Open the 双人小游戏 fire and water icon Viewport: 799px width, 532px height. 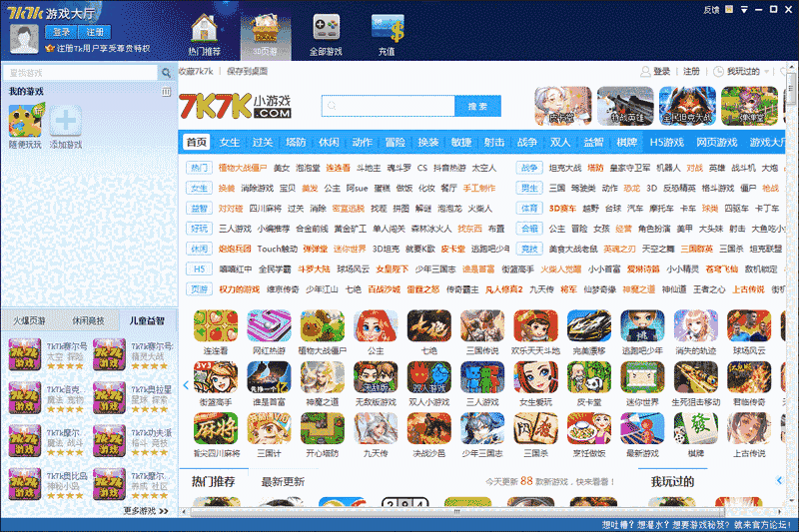[429, 377]
